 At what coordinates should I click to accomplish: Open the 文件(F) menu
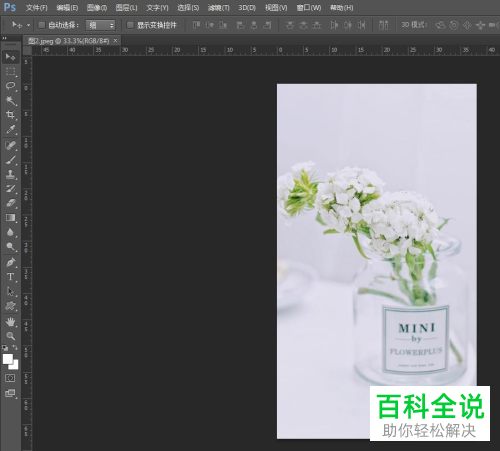coord(37,8)
